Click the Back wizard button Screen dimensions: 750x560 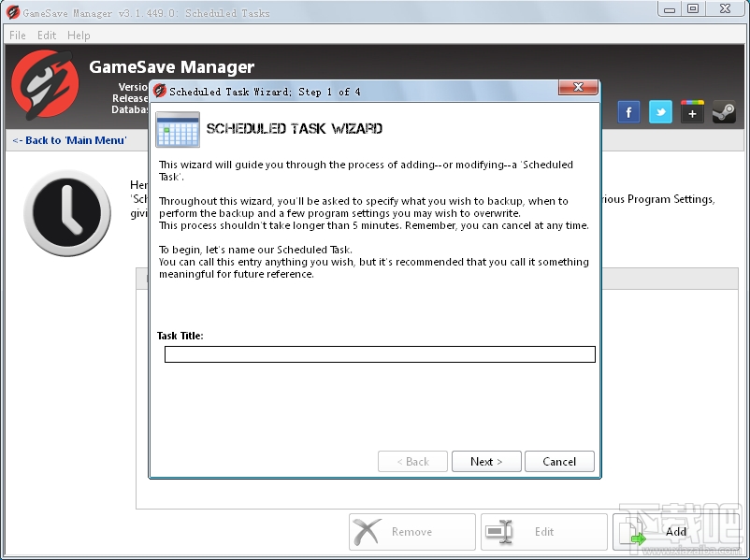[x=412, y=461]
